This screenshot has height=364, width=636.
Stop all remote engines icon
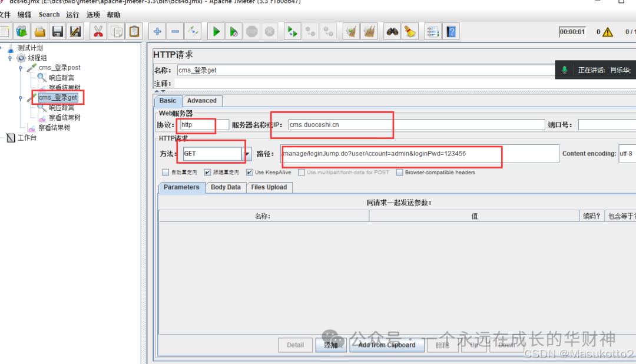pos(310,31)
